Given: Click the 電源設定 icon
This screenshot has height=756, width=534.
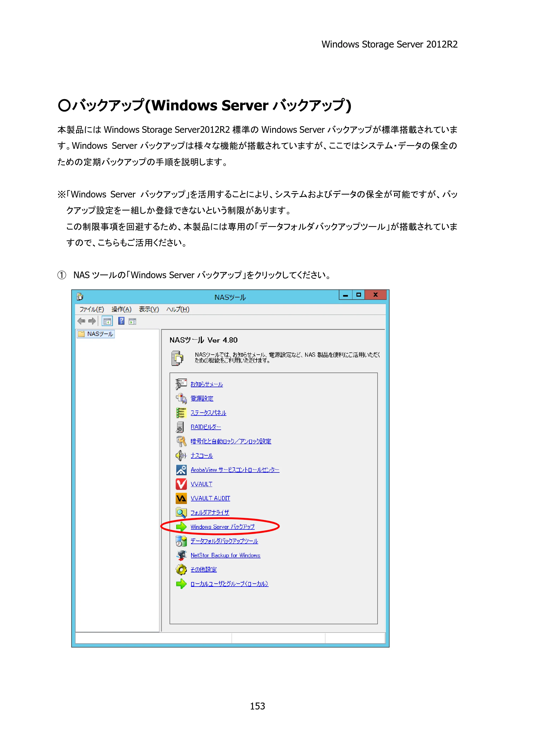Looking at the screenshot, I should [x=181, y=398].
